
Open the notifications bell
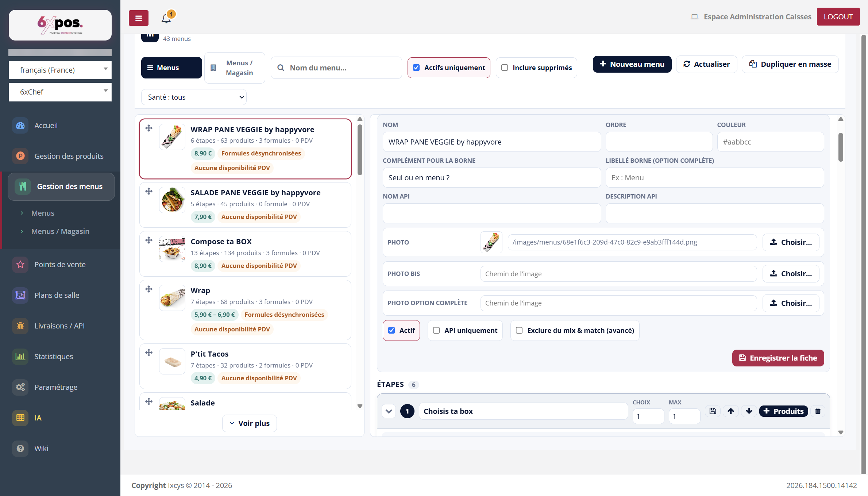166,18
